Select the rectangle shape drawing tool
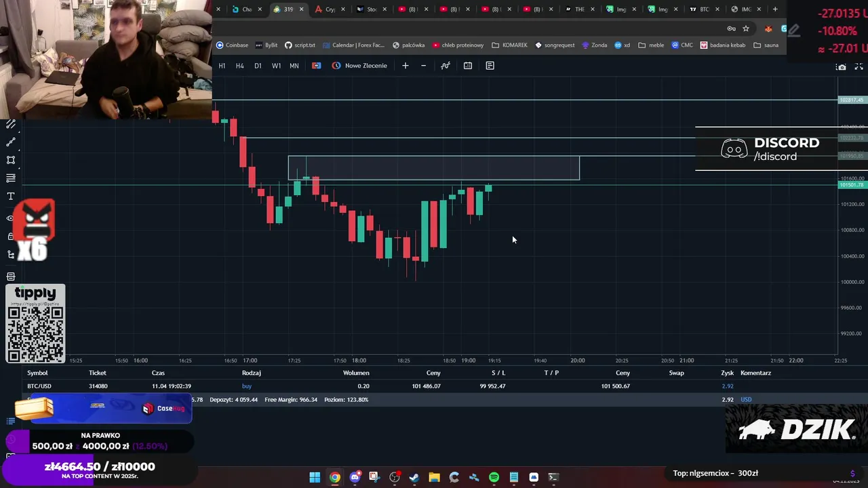 tap(11, 161)
